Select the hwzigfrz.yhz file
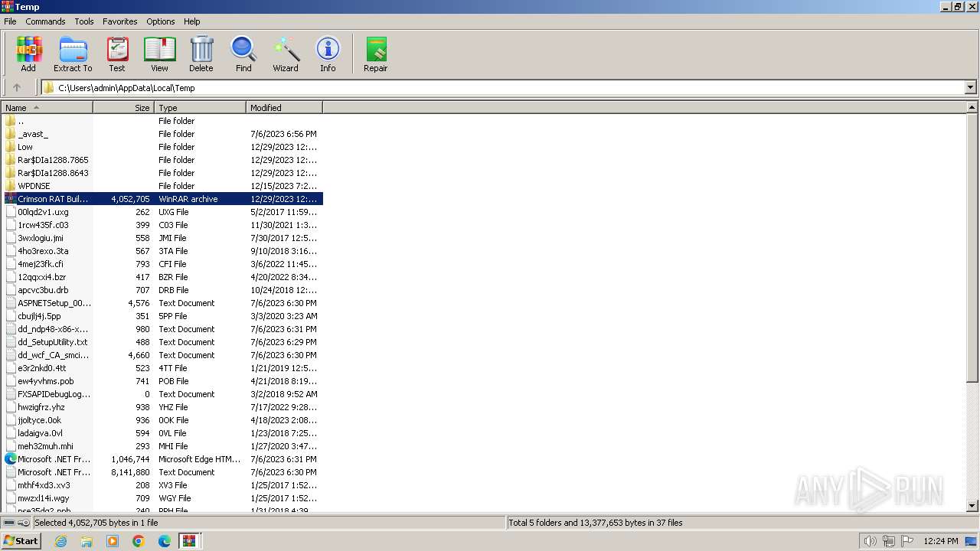 coord(162,407)
